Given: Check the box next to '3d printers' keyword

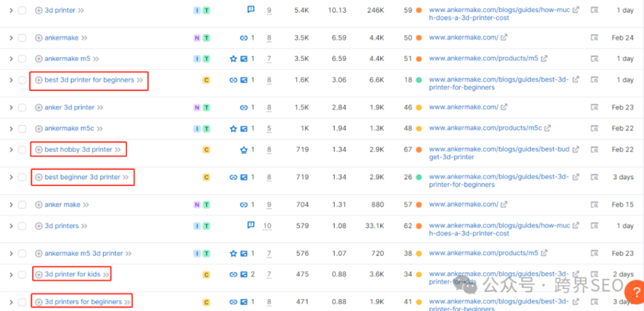Looking at the screenshot, I should [22, 226].
